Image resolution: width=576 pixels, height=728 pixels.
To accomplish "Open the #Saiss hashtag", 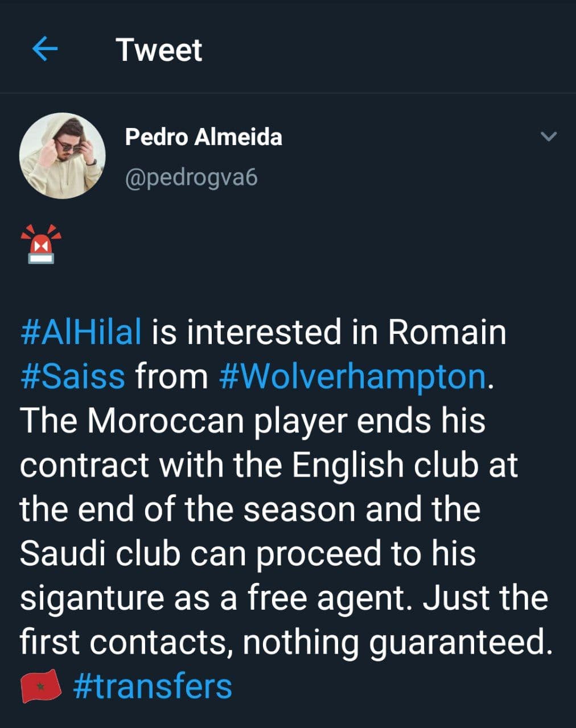I will (72, 376).
